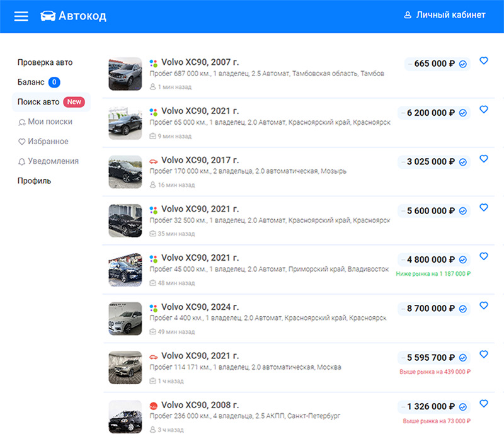Open thumbnail of Volvo XC90 2007 in Тамбов
Viewport: 504px width, 439px height.
tap(125, 74)
